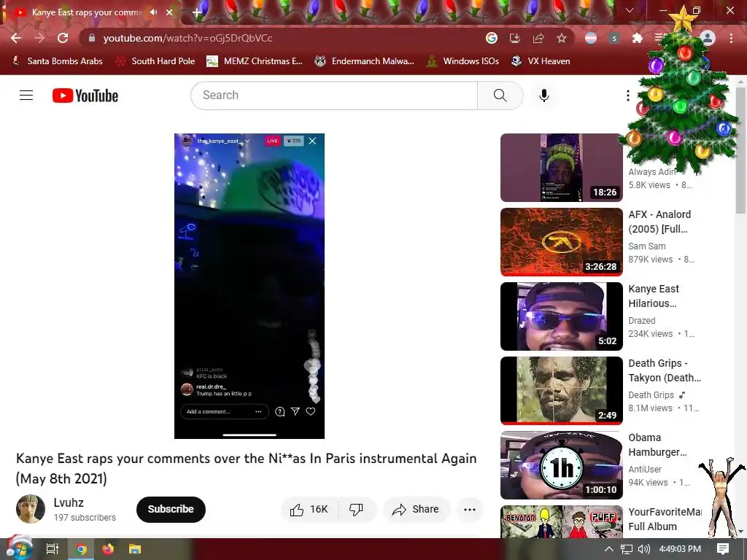Click the AntiUser channel name
The image size is (747, 560).
(x=645, y=469)
